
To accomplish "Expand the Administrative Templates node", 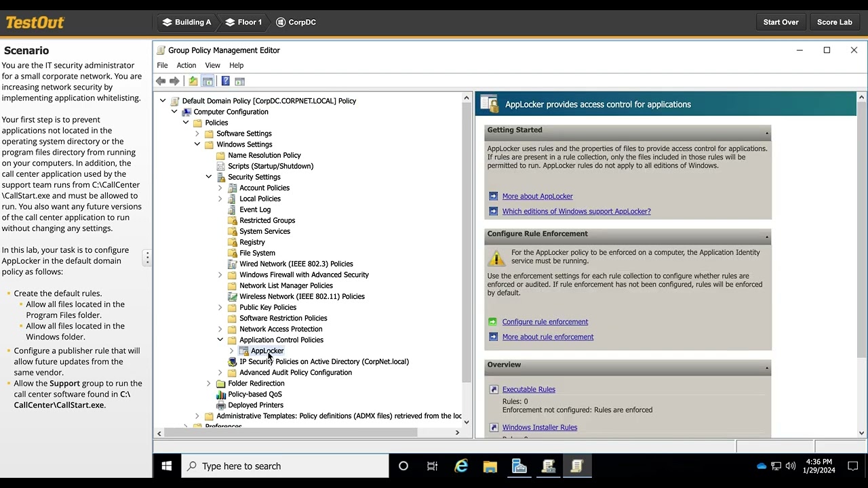I will point(197,415).
